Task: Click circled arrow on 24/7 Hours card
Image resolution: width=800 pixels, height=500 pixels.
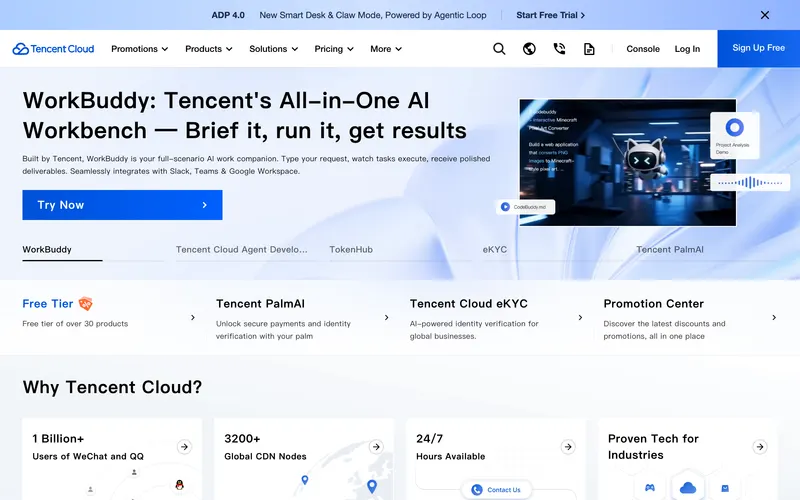Action: [568, 447]
